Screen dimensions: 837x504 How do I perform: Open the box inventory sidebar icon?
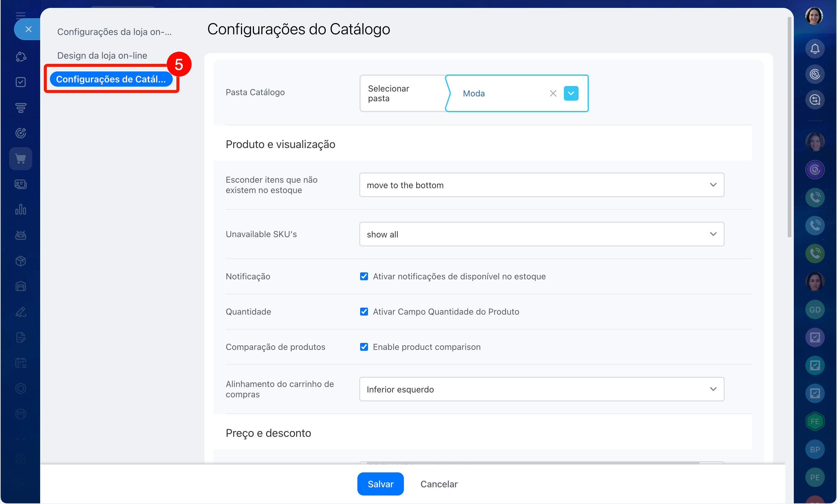pyautogui.click(x=21, y=261)
